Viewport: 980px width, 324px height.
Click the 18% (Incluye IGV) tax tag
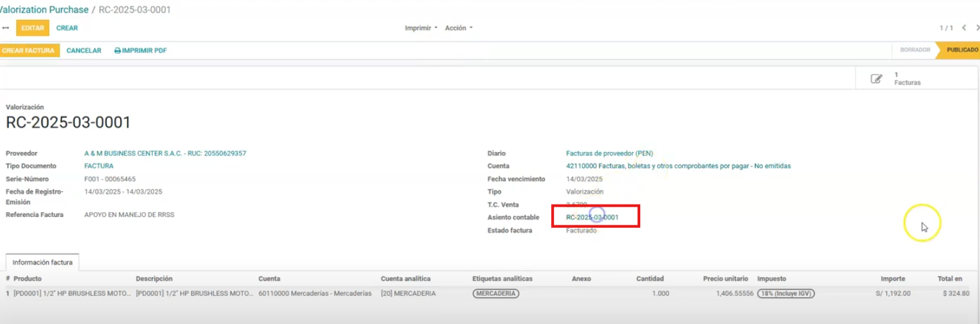click(786, 294)
